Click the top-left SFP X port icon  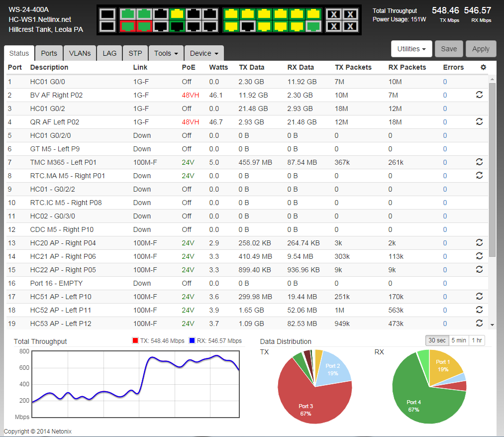point(334,14)
